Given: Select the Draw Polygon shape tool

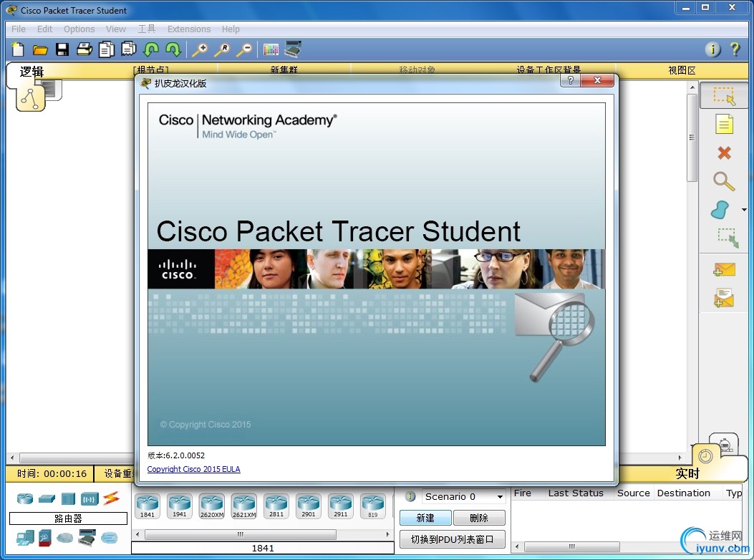Looking at the screenshot, I should tap(720, 210).
